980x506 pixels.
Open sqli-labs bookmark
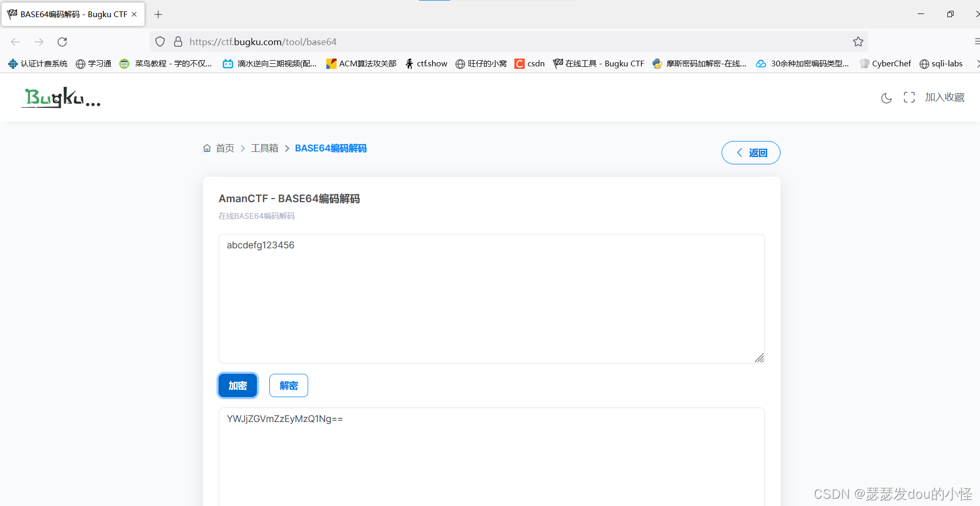tap(941, 63)
